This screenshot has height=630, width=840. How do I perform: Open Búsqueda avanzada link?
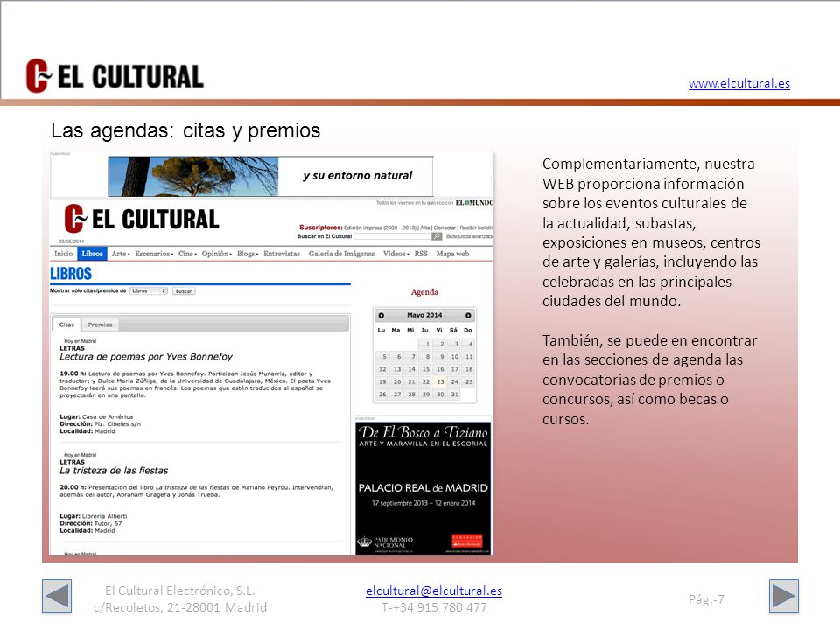[x=469, y=236]
